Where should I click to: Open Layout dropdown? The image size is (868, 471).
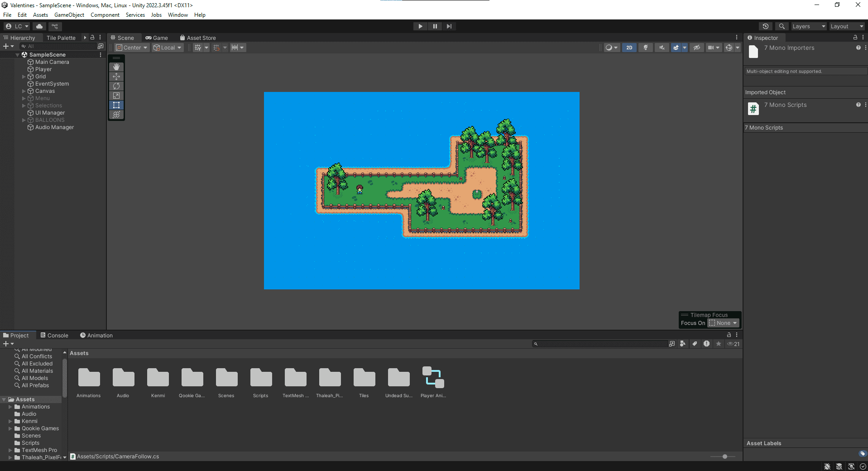tap(847, 26)
